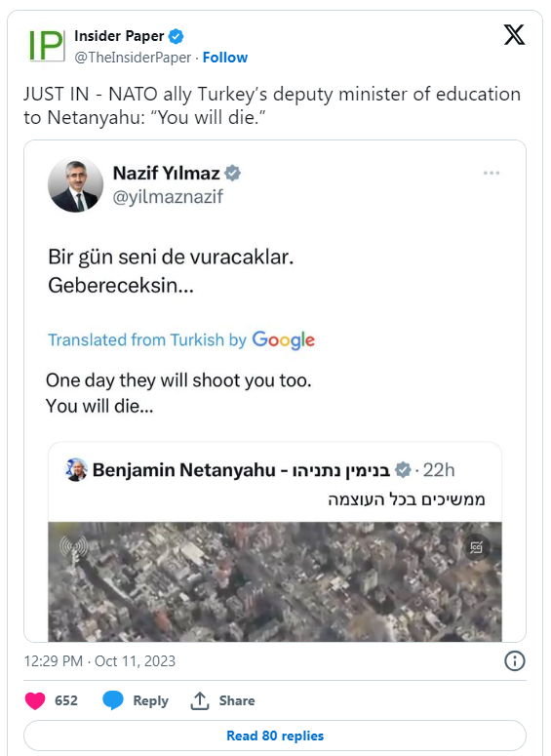Open the aerial city video thumbnail

[x=275, y=581]
